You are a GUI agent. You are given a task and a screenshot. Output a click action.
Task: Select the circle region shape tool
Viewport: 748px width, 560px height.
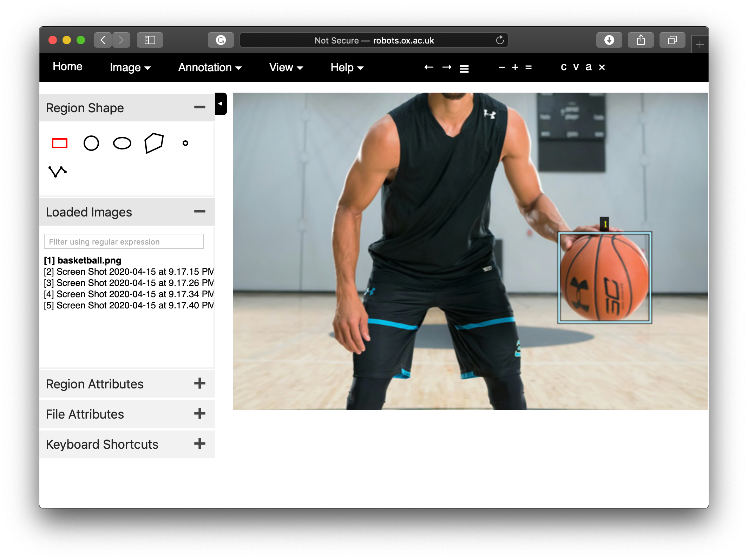(x=91, y=143)
